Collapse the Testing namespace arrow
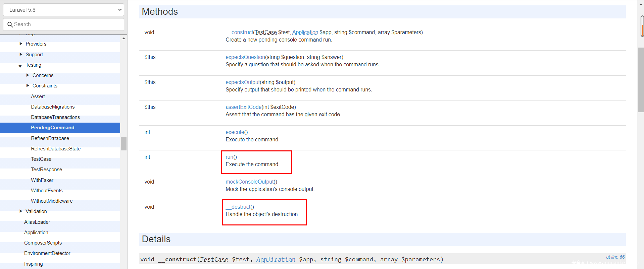 click(x=20, y=66)
